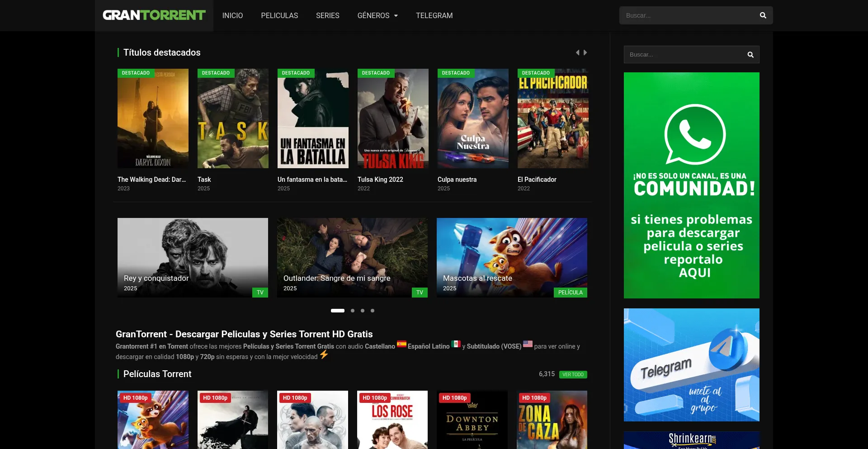The width and height of the screenshot is (868, 449).
Task: Click the top navbar search magnifier icon
Action: pos(763,15)
